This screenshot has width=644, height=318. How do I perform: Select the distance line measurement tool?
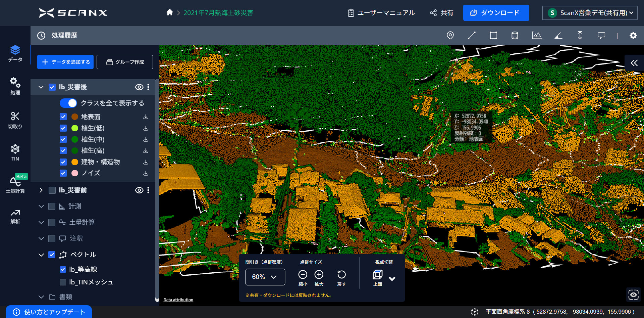tap(472, 35)
